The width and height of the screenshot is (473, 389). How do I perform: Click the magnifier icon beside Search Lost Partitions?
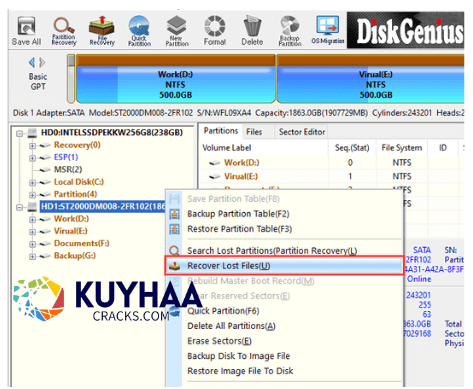click(175, 250)
